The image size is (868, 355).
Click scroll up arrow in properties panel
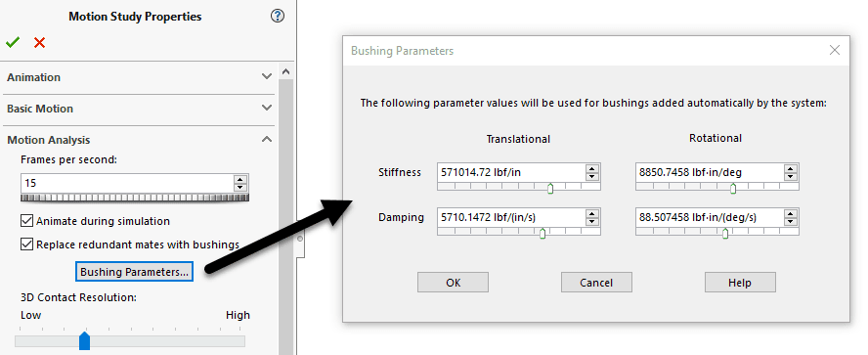(285, 72)
